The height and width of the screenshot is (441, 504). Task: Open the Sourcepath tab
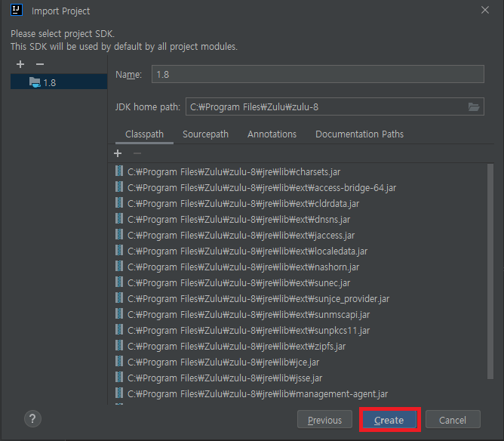tap(205, 134)
